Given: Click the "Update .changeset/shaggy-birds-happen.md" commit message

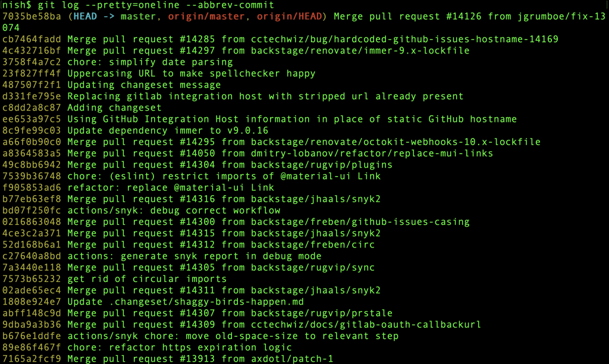Looking at the screenshot, I should pos(185,302).
